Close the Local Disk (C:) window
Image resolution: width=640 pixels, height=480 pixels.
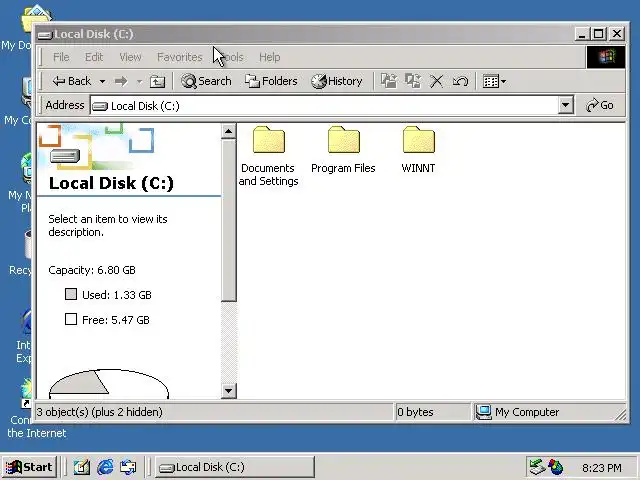click(617, 34)
